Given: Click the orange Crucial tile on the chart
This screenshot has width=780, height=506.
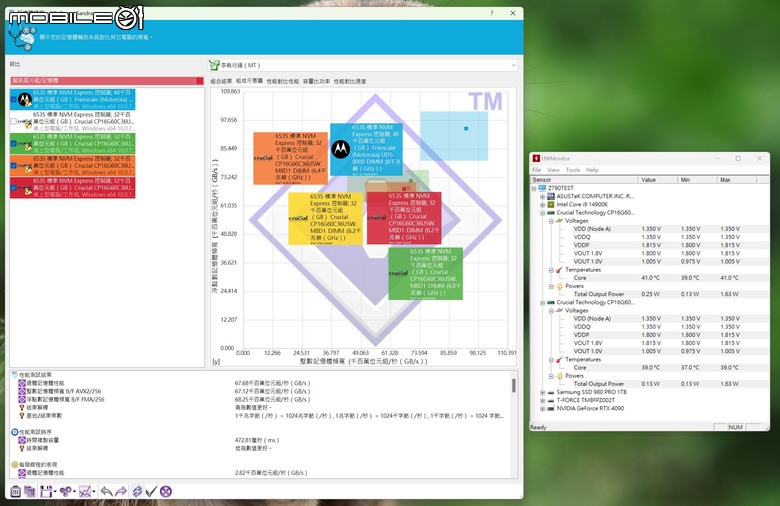Looking at the screenshot, I should (x=291, y=158).
